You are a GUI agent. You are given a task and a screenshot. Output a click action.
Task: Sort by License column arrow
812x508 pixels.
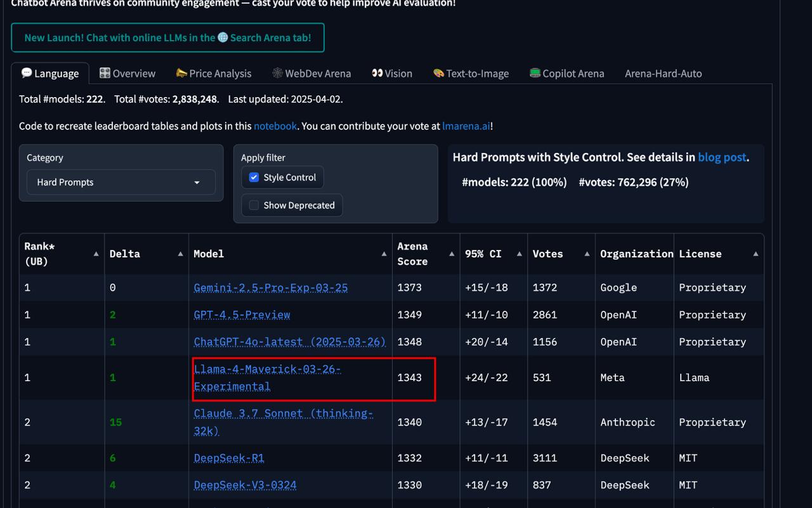756,254
